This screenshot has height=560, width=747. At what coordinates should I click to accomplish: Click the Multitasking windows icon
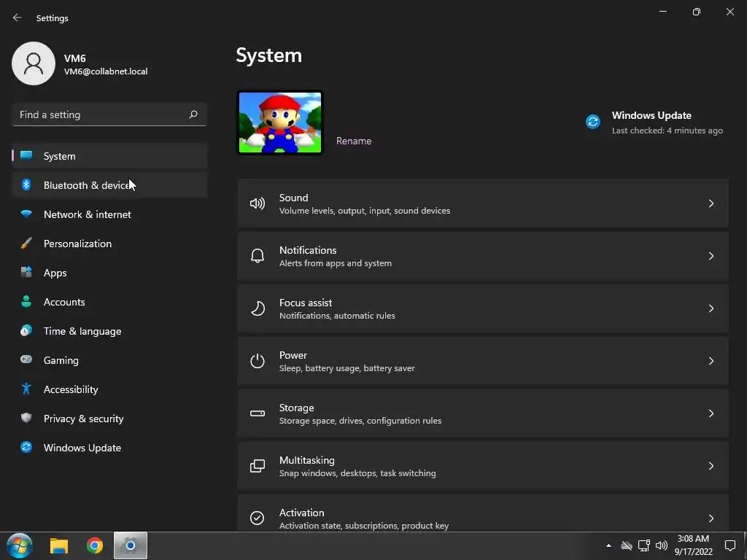pyautogui.click(x=258, y=466)
